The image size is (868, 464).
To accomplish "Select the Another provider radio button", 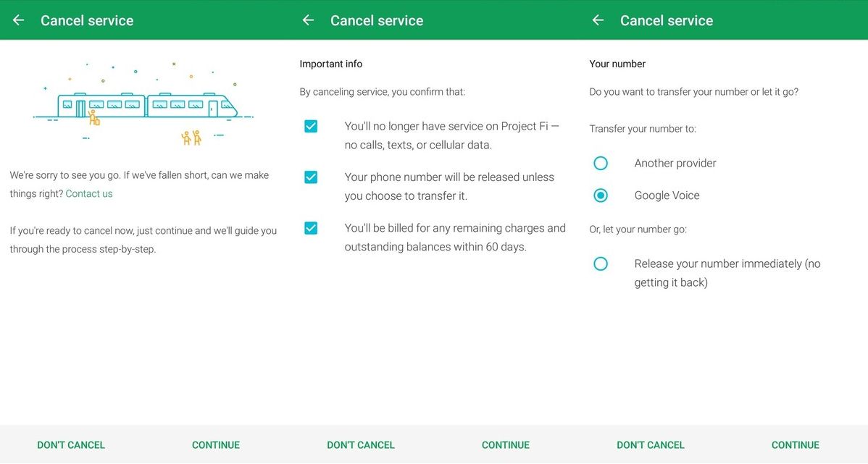I will click(601, 163).
